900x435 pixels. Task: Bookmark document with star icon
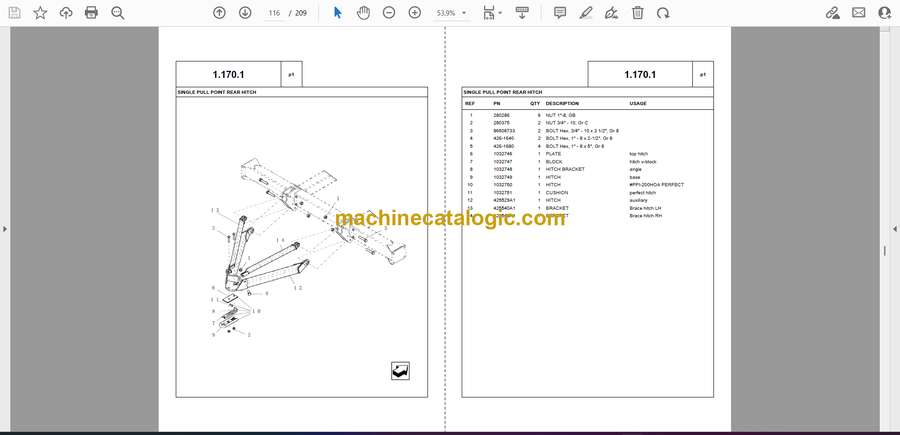[x=40, y=13]
